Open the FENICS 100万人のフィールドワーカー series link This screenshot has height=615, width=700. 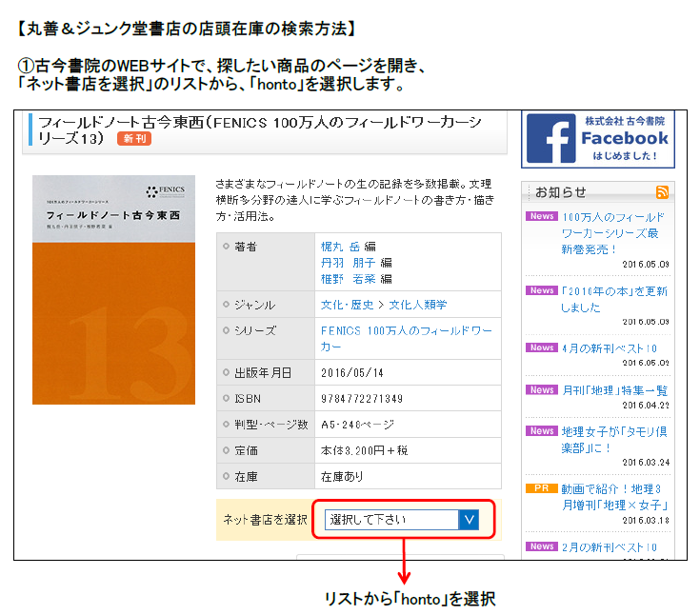click(407, 338)
